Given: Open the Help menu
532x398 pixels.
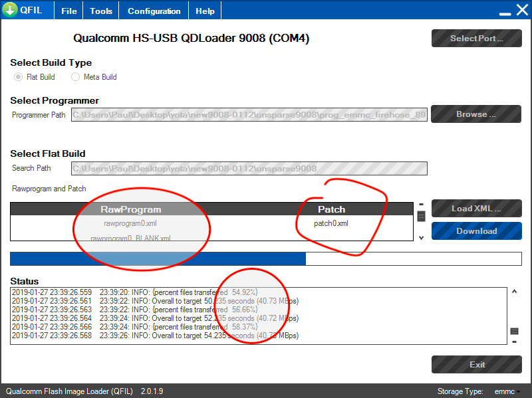Looking at the screenshot, I should click(x=205, y=11).
